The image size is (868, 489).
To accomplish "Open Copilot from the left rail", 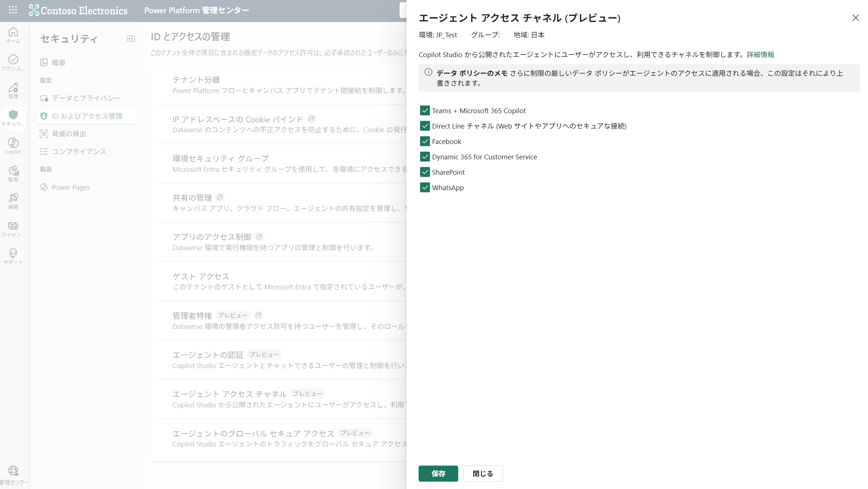I will [13, 146].
